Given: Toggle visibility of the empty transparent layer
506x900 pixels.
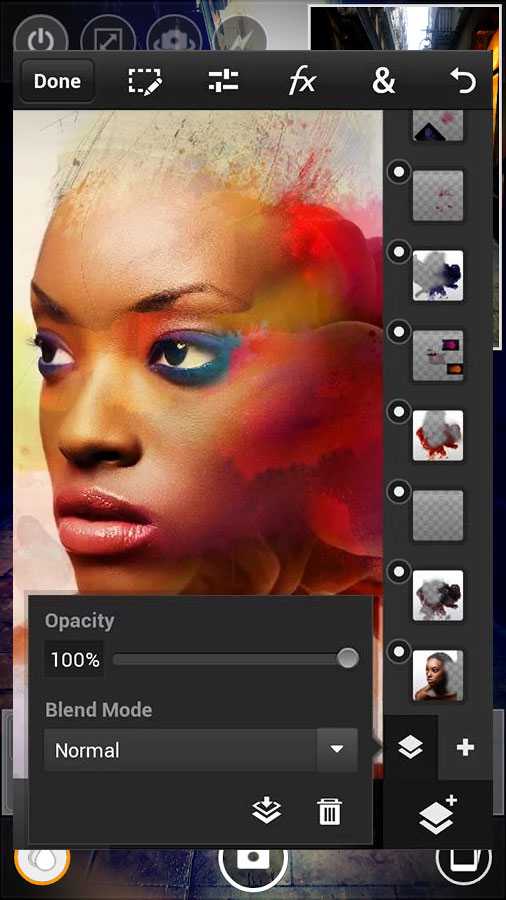Looking at the screenshot, I should click(399, 491).
